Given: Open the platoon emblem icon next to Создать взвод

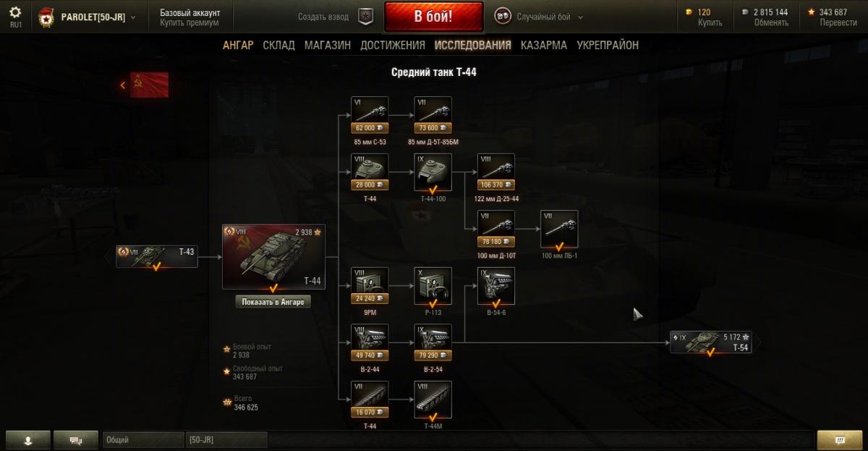Looking at the screenshot, I should pos(365,16).
